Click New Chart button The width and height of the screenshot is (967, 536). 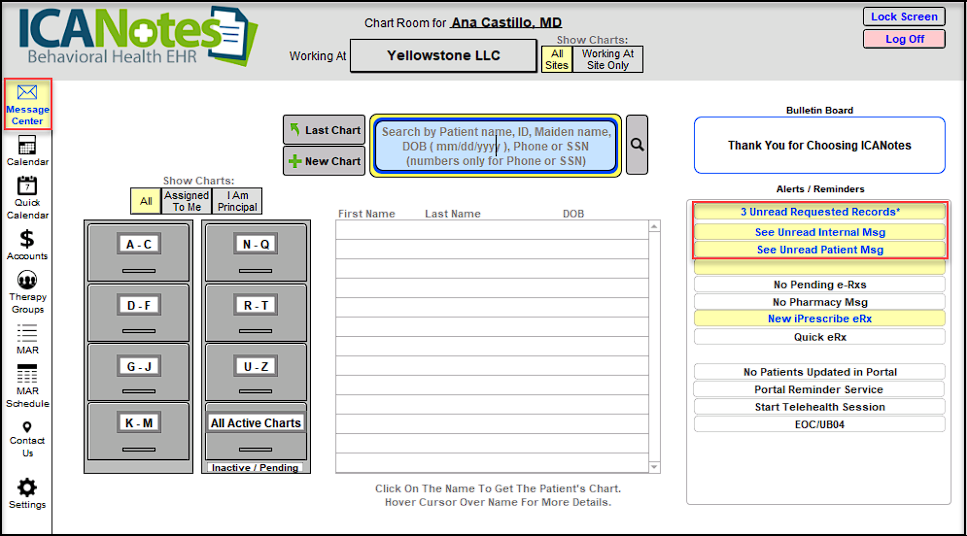pyautogui.click(x=324, y=161)
